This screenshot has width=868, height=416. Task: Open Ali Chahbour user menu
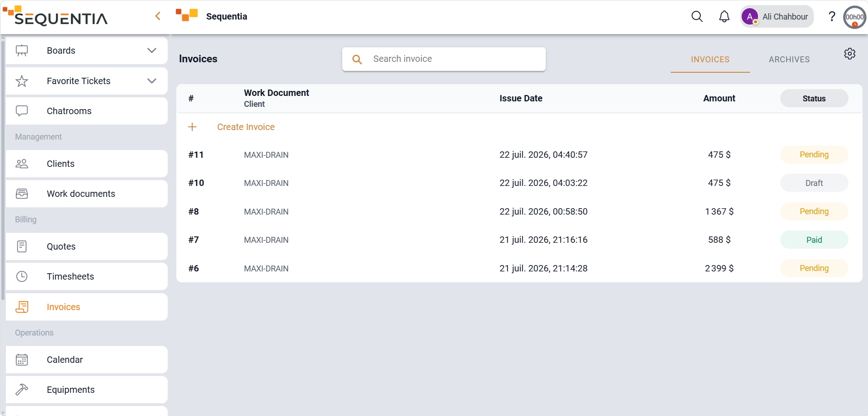point(777,17)
